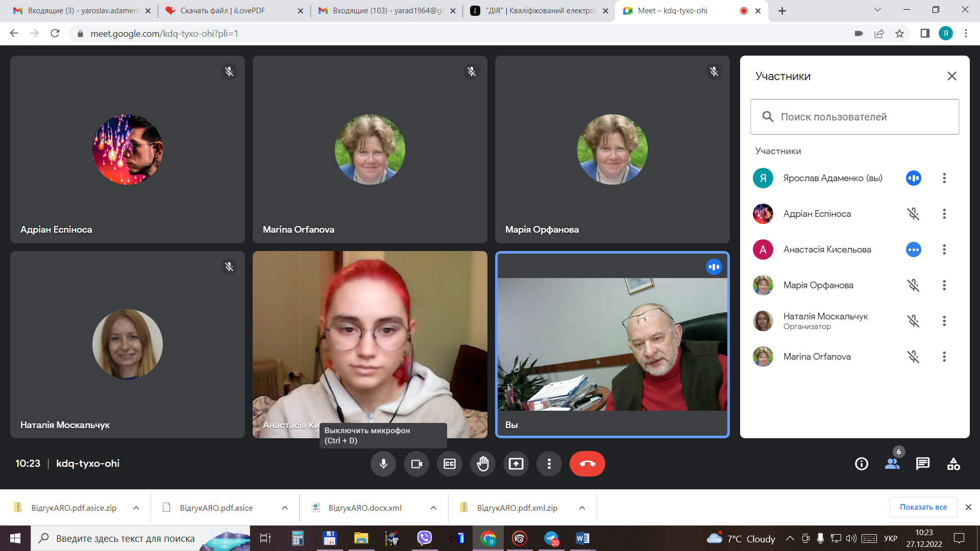Image resolution: width=980 pixels, height=551 pixels.
Task: Close the Участники side panel
Action: pyautogui.click(x=951, y=76)
